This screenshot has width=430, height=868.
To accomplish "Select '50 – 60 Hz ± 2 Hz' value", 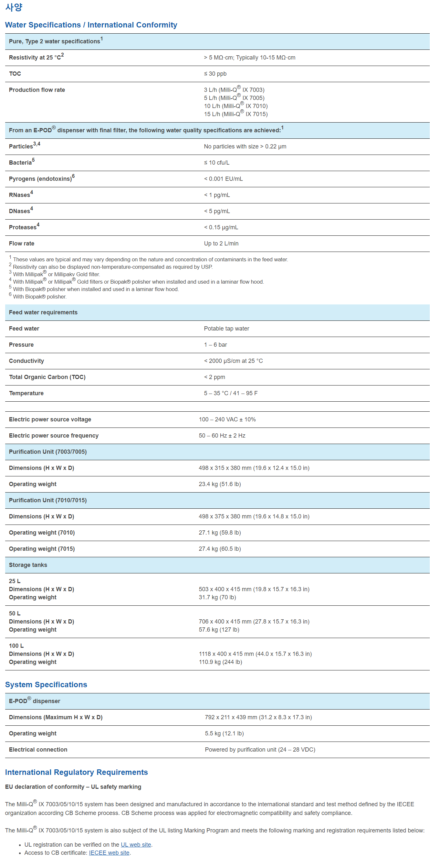I will coord(222,436).
